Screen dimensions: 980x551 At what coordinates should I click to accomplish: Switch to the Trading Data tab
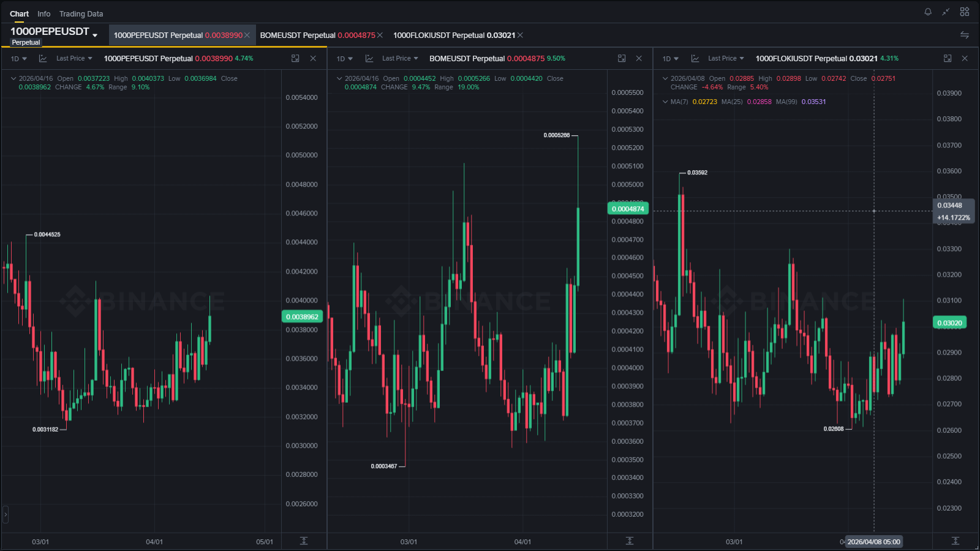click(81, 13)
